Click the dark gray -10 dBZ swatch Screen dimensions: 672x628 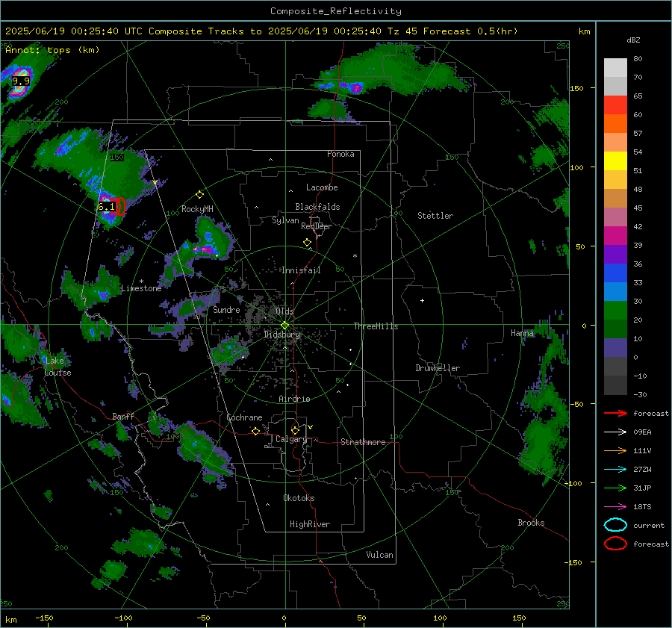615,366
